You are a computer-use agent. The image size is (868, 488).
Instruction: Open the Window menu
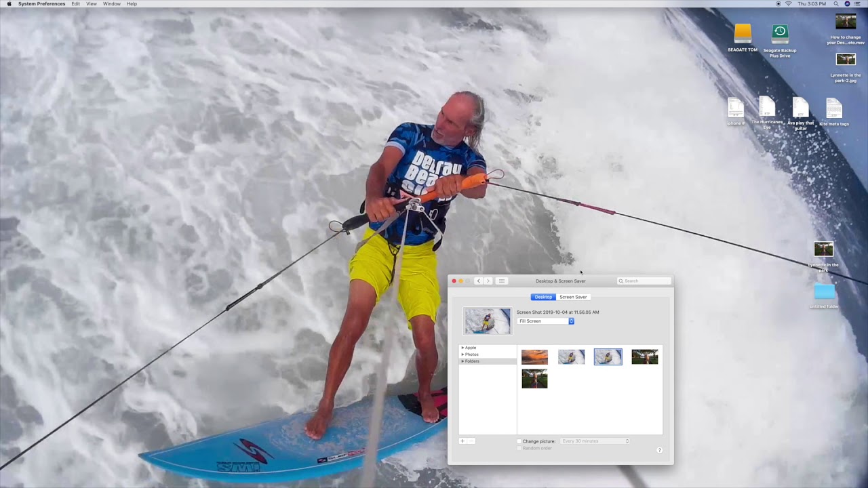[112, 3]
